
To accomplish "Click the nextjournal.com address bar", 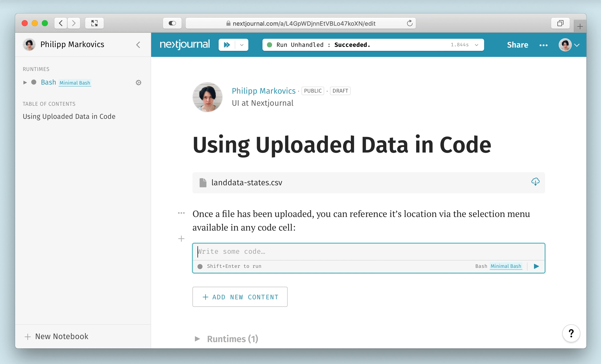I will click(300, 23).
